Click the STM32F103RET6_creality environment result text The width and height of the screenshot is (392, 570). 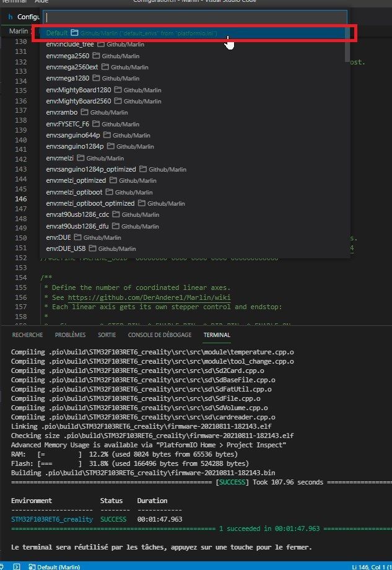pyautogui.click(x=52, y=519)
